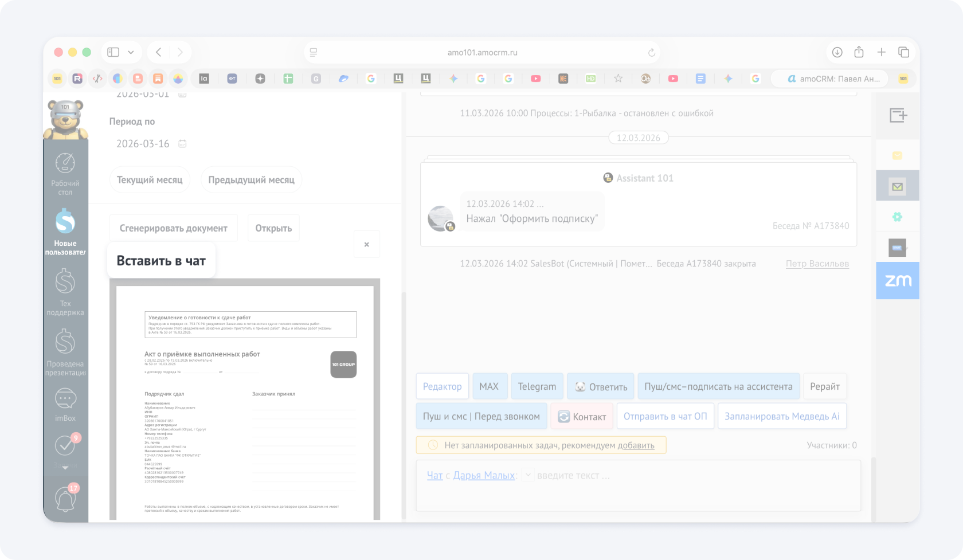Expand the Safari sidebar dropdown chevron

click(x=131, y=52)
